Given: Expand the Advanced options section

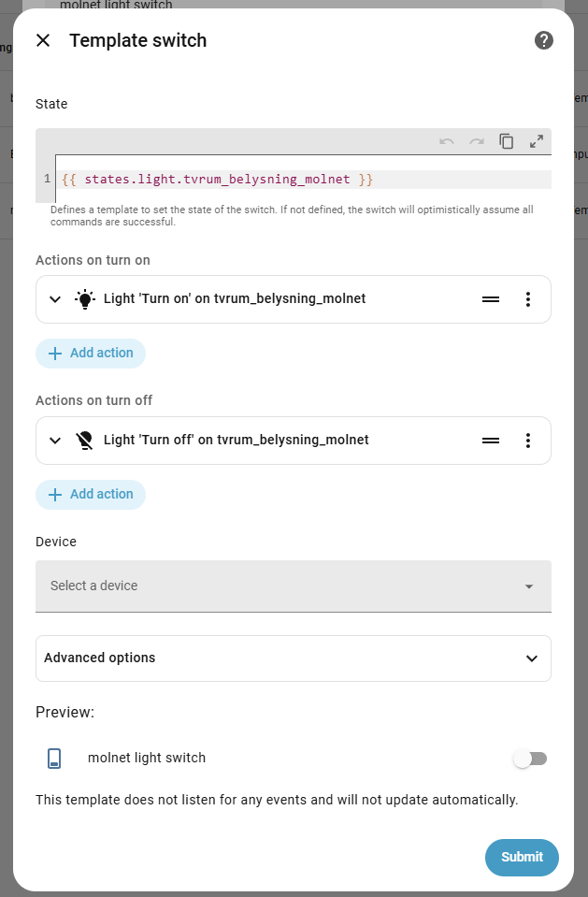Looking at the screenshot, I should (293, 658).
